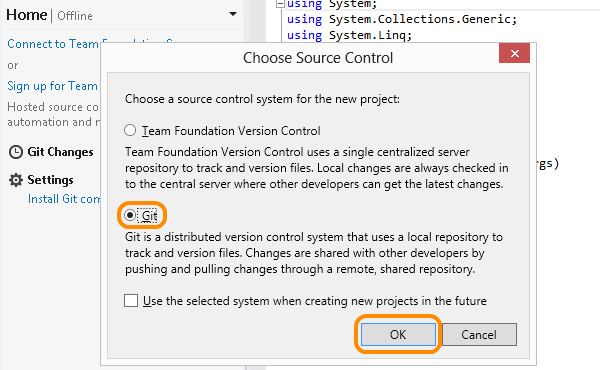
Task: Click the Git option label text
Action: (x=150, y=216)
